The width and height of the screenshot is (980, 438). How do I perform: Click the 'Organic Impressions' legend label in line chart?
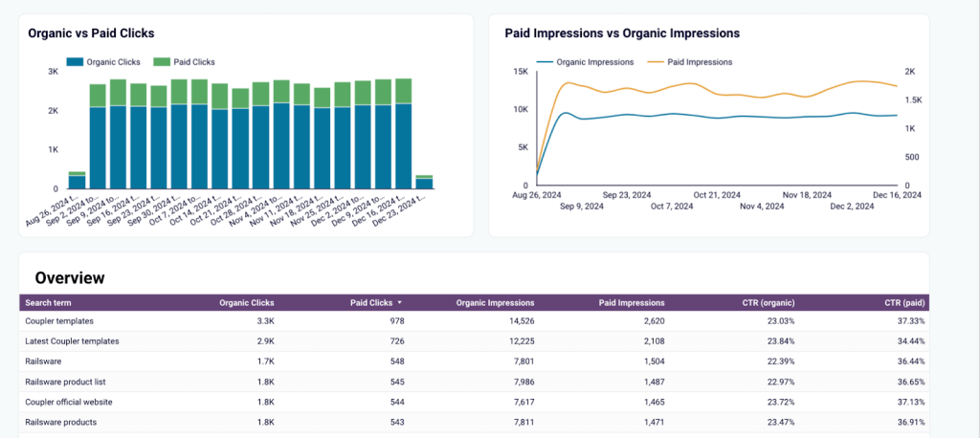(595, 62)
